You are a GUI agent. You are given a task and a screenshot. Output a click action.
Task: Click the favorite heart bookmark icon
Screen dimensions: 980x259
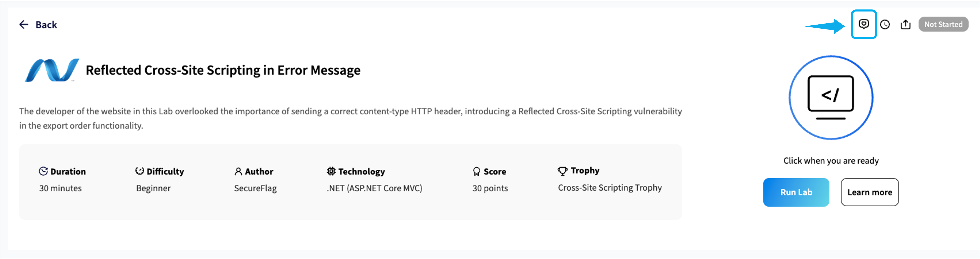864,24
